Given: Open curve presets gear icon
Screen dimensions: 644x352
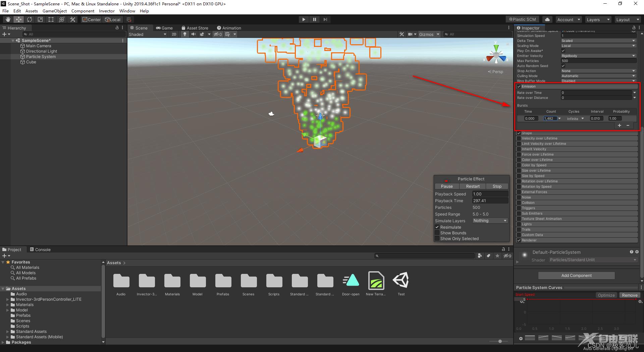Looking at the screenshot, I should 521,338.
